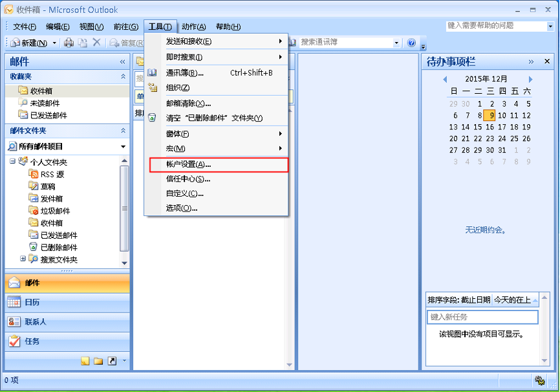Open 帐户设置(A)... from the Tools menu
Viewport: 560px width, 392px height.
pos(188,164)
